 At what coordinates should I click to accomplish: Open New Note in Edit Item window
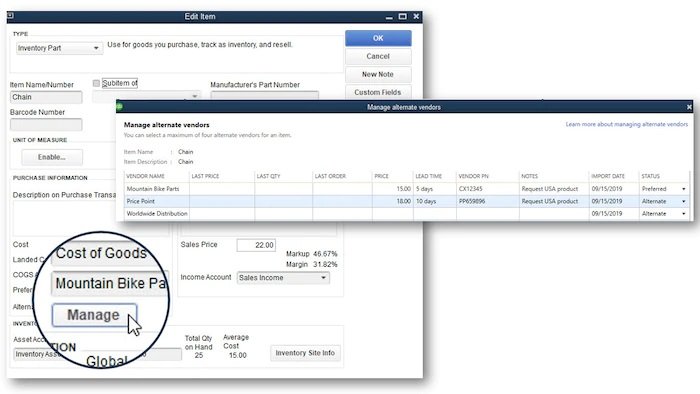coord(378,74)
